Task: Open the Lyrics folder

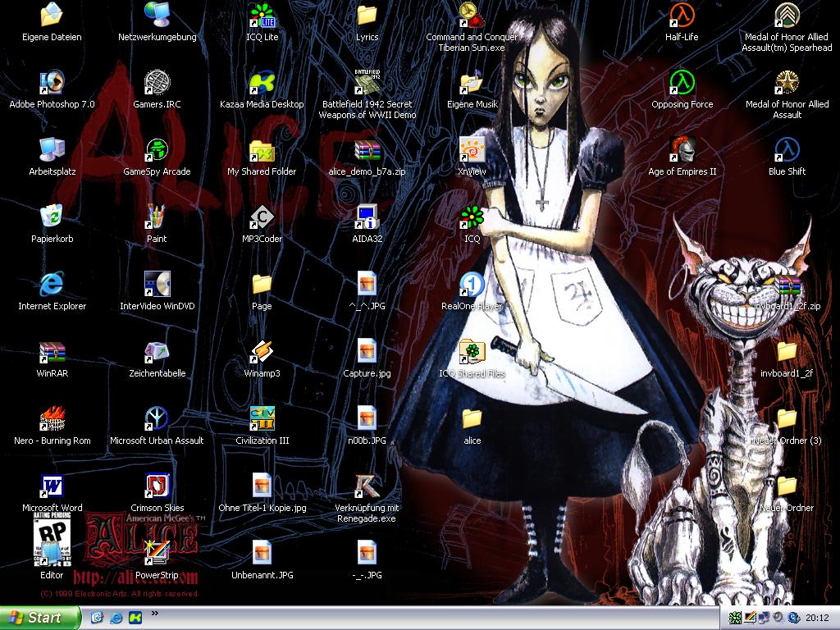Action: (x=367, y=16)
